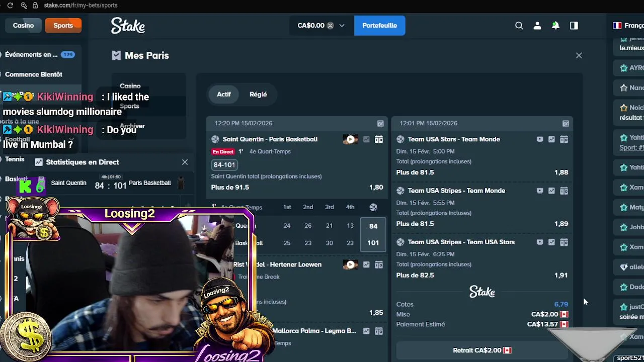This screenshot has height=362, width=644.
Task: Open scoreboard icon for Mallorca Palma match
Action: pos(379,331)
